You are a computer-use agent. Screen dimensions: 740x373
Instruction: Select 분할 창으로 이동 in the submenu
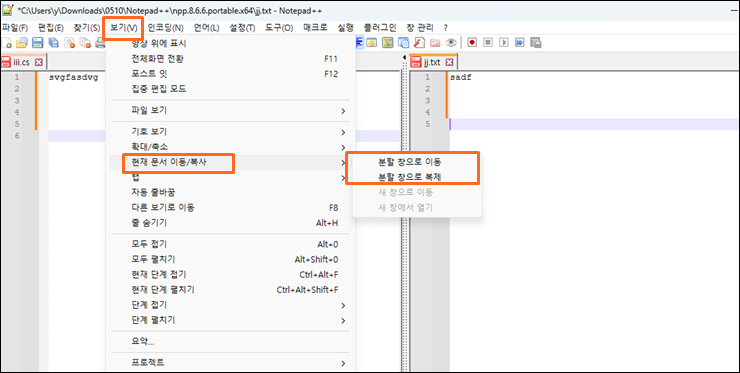[417, 162]
